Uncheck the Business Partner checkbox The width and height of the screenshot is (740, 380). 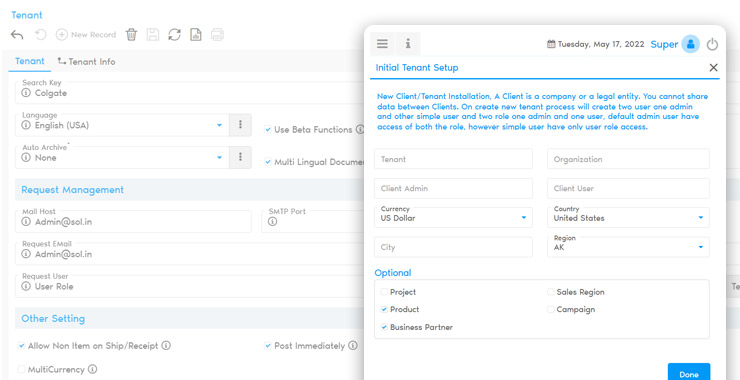(x=384, y=327)
